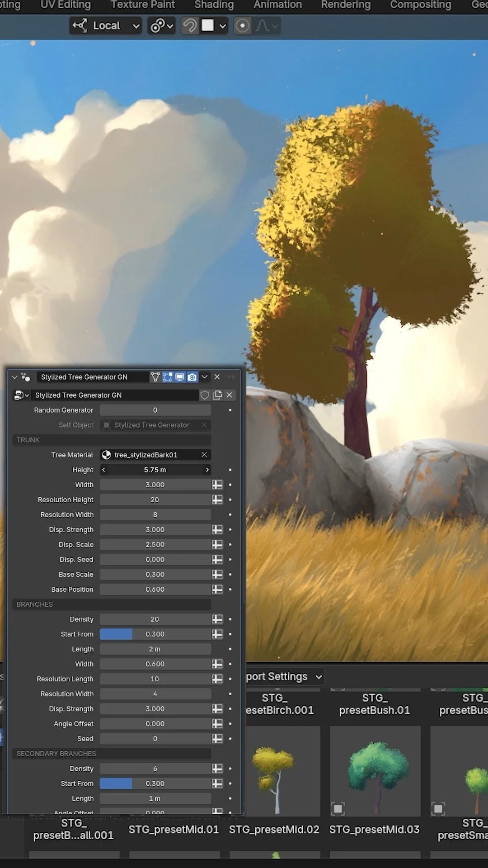Image resolution: width=488 pixels, height=868 pixels.
Task: Increase trunk Height with right arrow
Action: point(207,470)
